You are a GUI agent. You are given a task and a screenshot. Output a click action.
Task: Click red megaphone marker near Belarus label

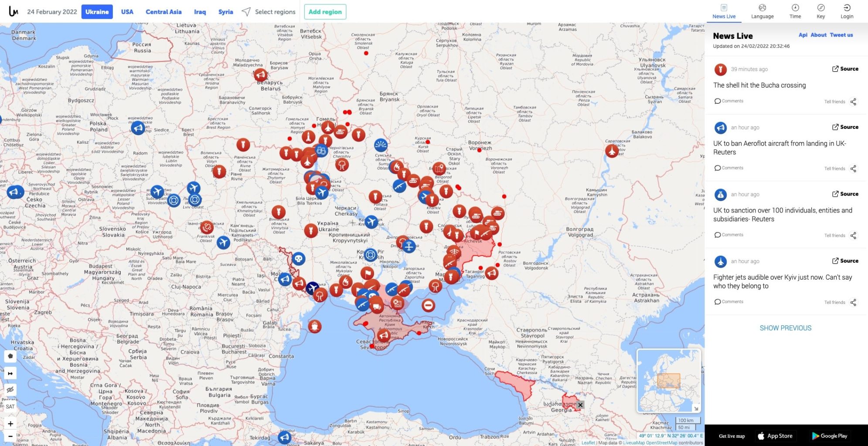click(261, 75)
